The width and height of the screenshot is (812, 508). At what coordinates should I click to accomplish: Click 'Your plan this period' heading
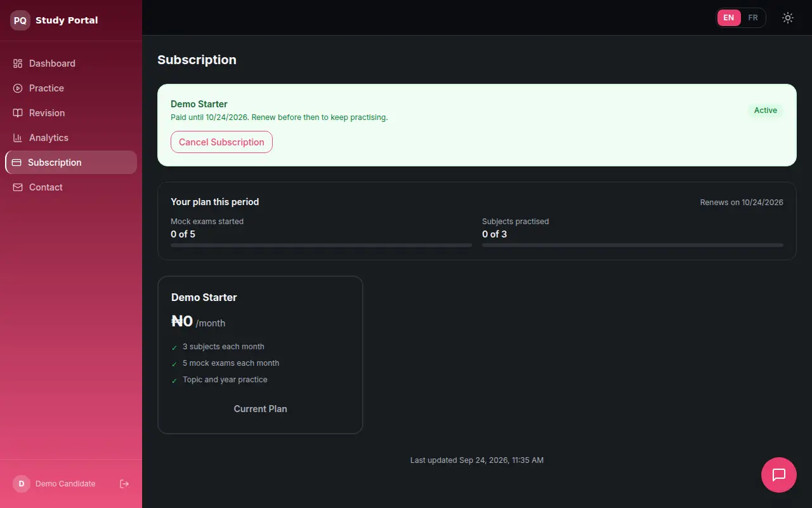[x=214, y=202]
